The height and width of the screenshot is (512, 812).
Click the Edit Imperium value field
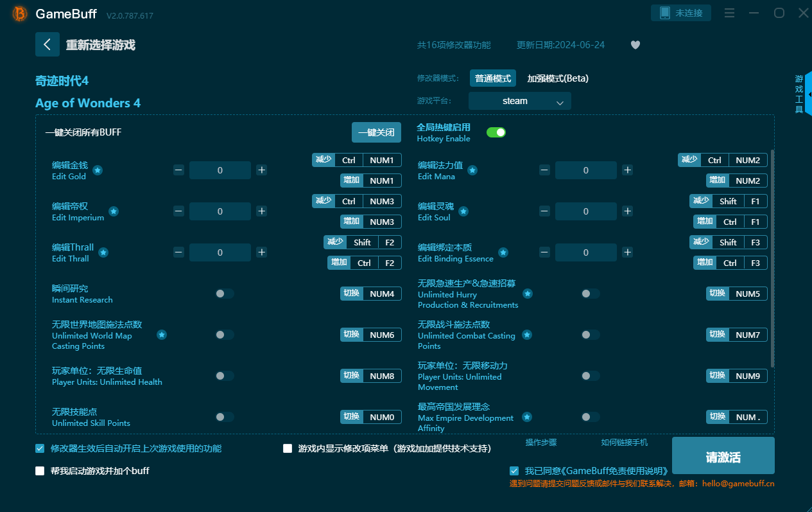(x=220, y=211)
